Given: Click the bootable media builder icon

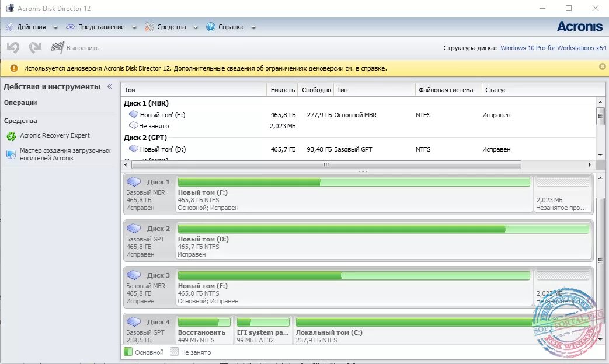Looking at the screenshot, I should point(11,155).
